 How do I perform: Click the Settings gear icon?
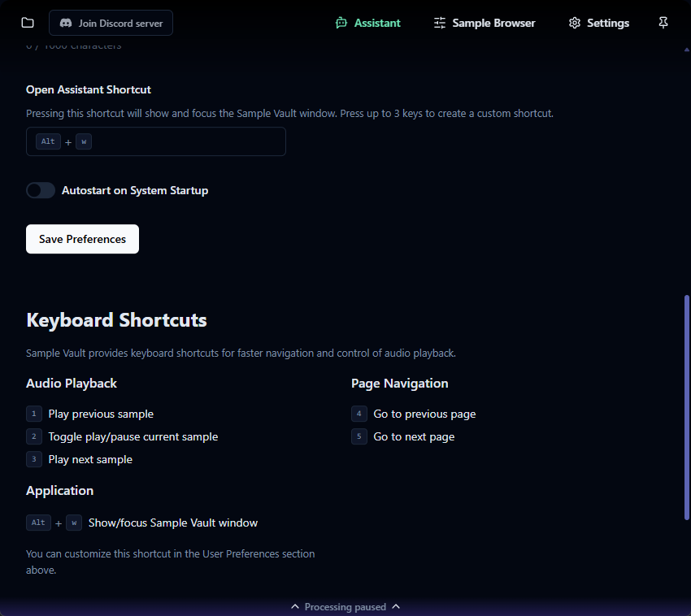tap(575, 23)
